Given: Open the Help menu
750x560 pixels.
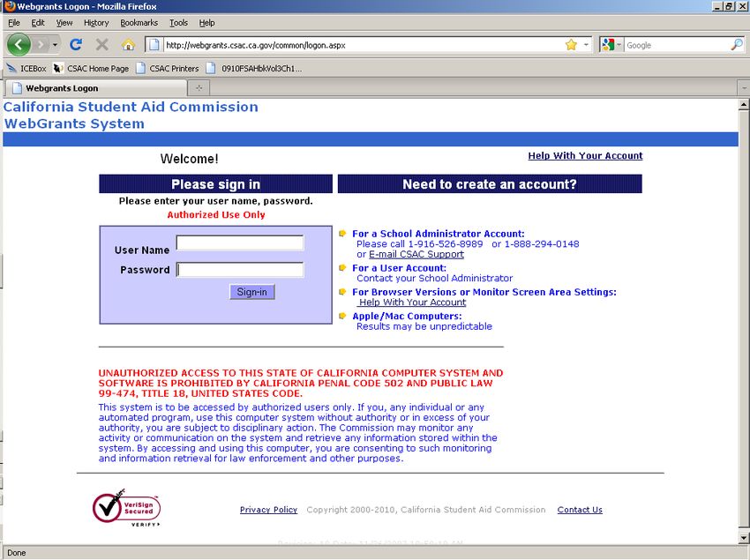Looking at the screenshot, I should (206, 22).
